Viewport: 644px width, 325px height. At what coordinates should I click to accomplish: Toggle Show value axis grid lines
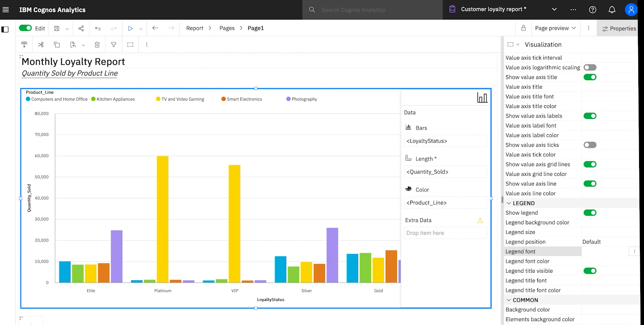pyautogui.click(x=590, y=164)
